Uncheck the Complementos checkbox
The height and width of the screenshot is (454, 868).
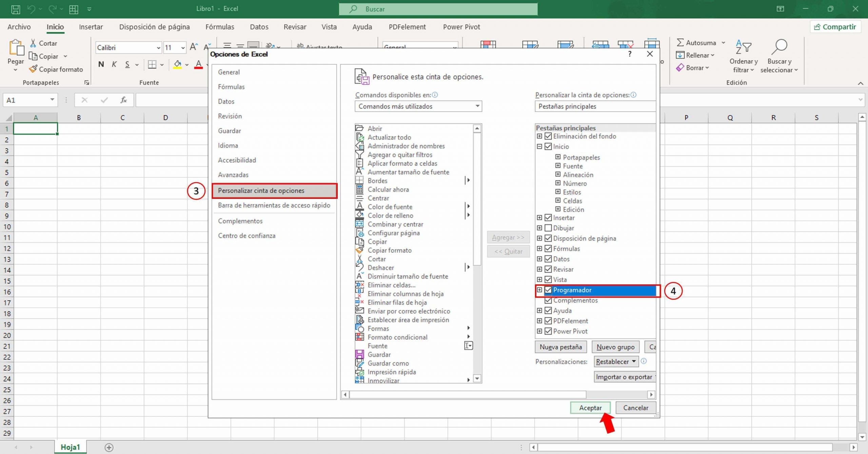click(x=548, y=300)
